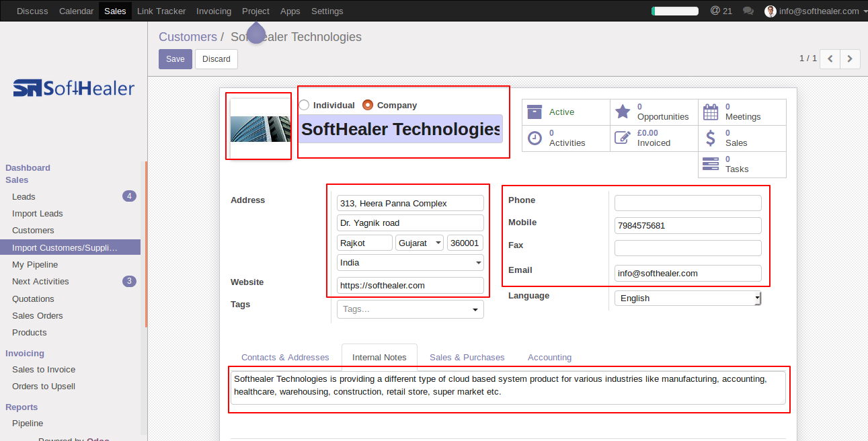
Task: Open the English language dropdown
Action: [688, 298]
